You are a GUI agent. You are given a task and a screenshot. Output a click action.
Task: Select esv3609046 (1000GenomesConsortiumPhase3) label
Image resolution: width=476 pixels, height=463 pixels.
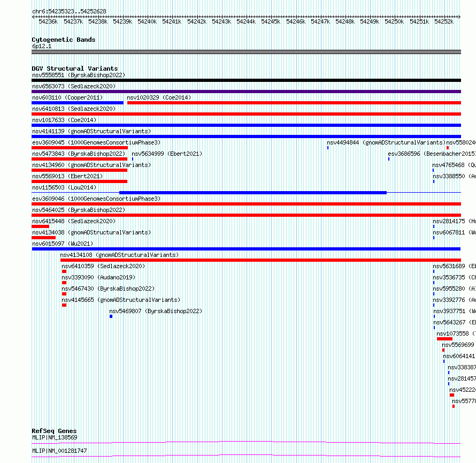pyautogui.click(x=96, y=199)
